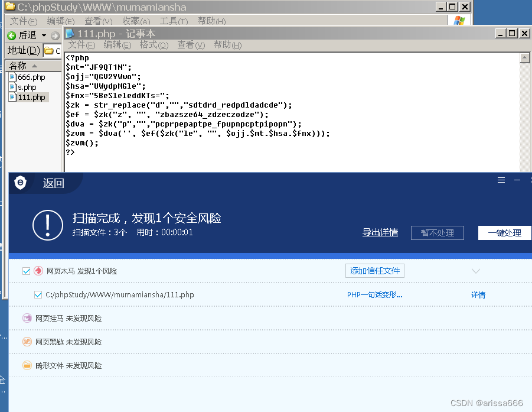Open Explorer 查看(V) menu

click(99, 21)
